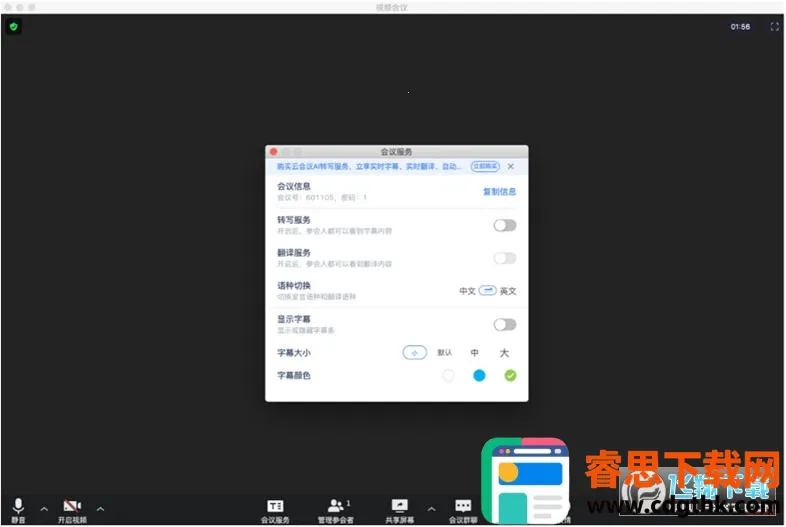The image size is (786, 527).
Task: Open the meeting services (会议服务) toolbar icon
Action: click(x=275, y=506)
